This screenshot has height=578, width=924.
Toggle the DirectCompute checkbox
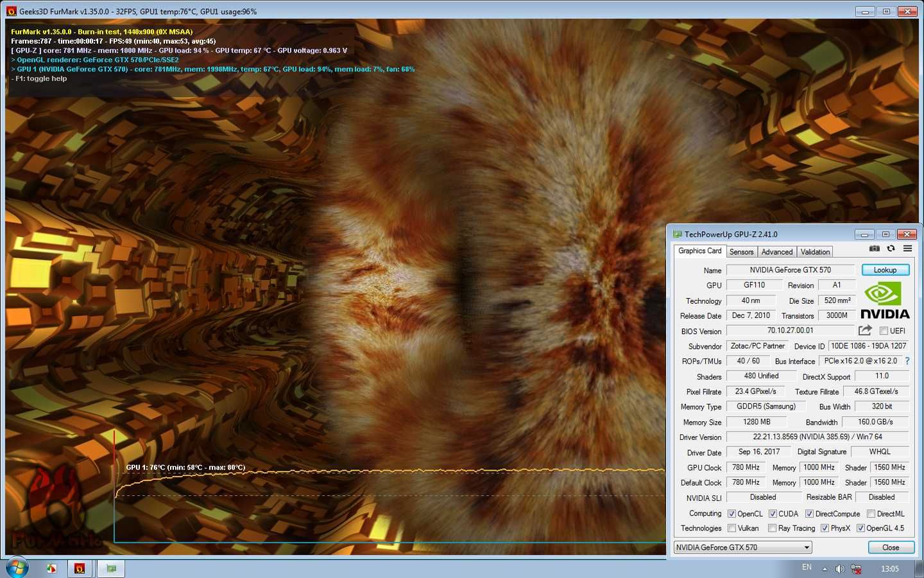pos(809,514)
